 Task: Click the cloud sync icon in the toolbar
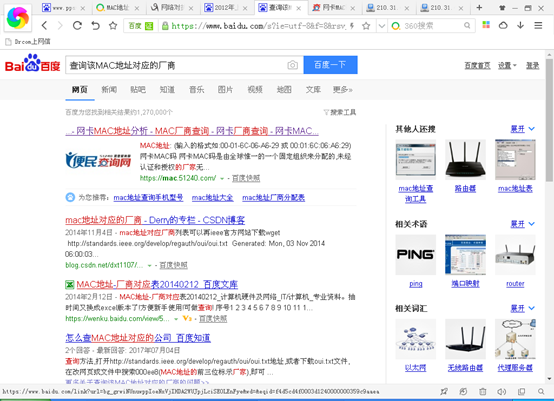pos(503,25)
